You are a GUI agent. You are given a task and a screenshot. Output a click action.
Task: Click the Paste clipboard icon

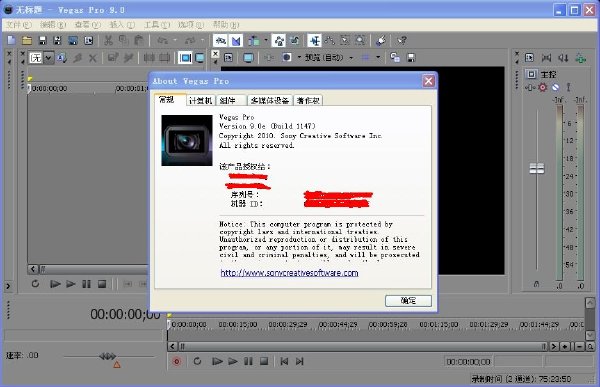(x=139, y=40)
